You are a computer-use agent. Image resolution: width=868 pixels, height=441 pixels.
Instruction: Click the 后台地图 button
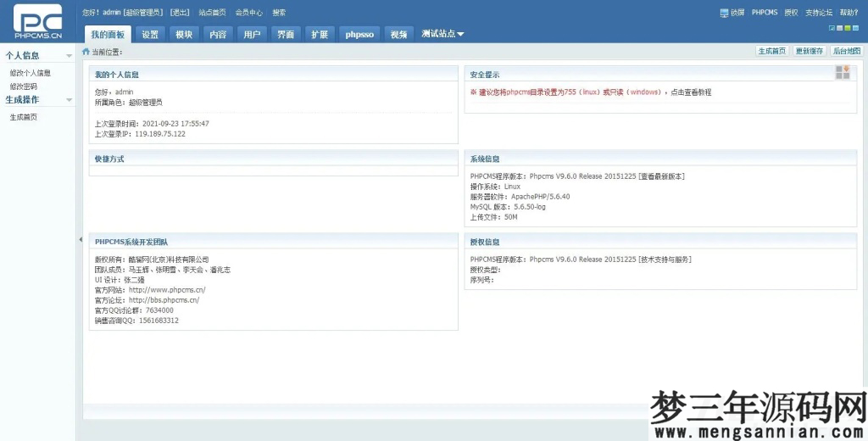point(847,51)
